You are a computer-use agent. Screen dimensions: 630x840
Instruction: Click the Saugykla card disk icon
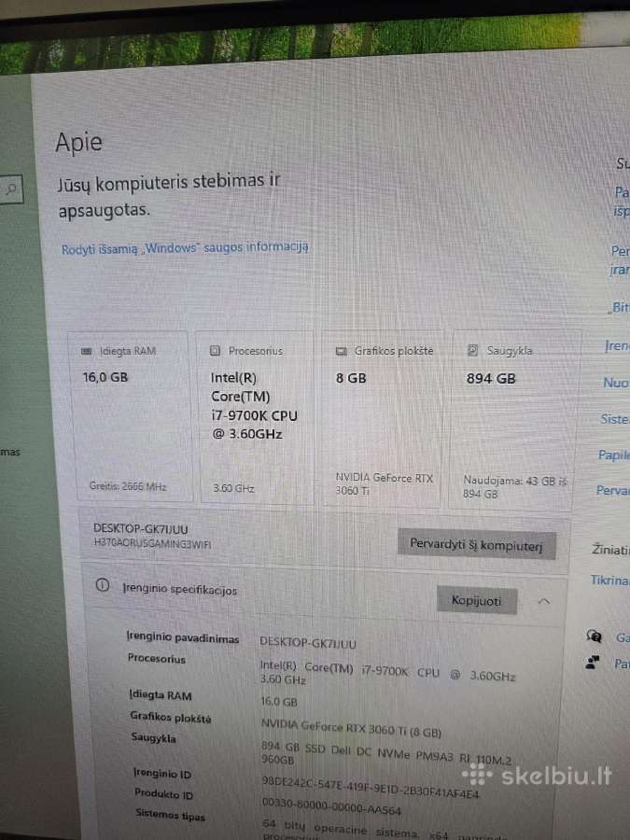(472, 350)
